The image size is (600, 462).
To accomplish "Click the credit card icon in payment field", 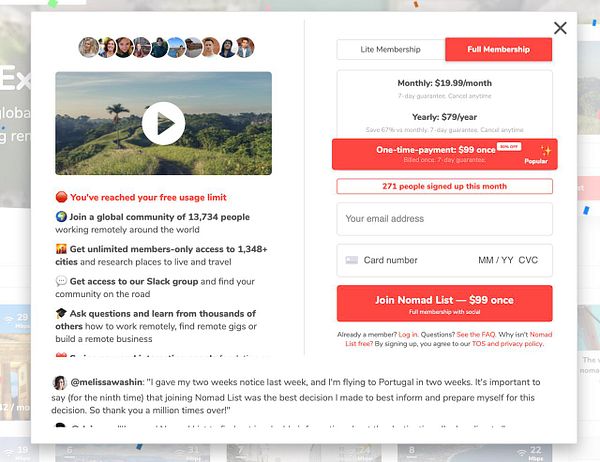I will [352, 260].
